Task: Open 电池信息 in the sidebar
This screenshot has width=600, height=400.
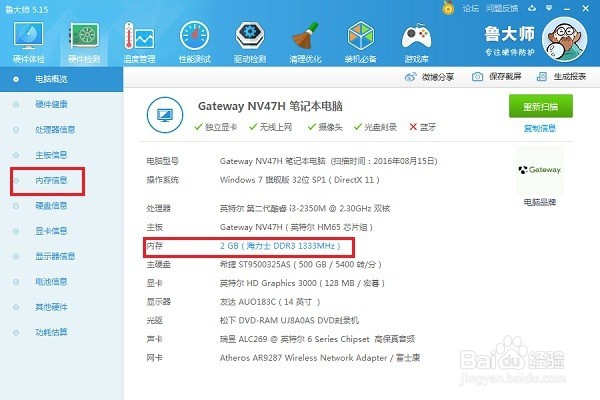Action: [51, 282]
